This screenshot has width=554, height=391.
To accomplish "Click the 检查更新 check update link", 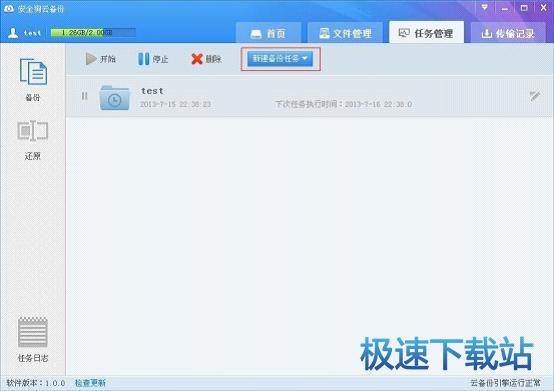I will [90, 383].
